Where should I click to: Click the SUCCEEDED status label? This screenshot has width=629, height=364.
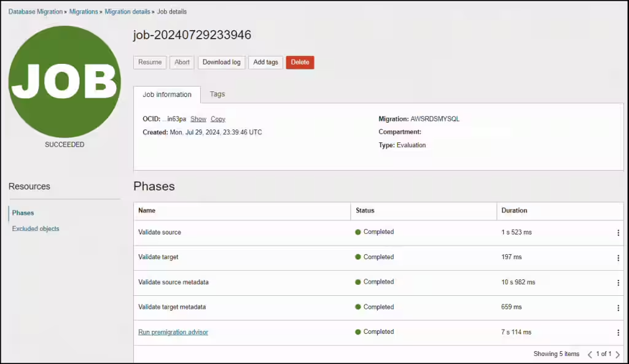[x=64, y=145]
